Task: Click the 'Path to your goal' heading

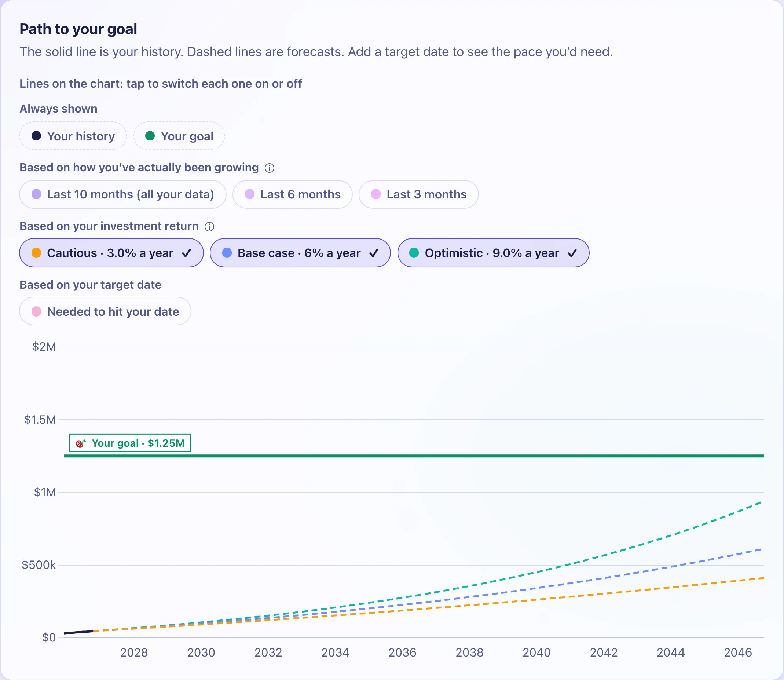Action: (x=78, y=29)
